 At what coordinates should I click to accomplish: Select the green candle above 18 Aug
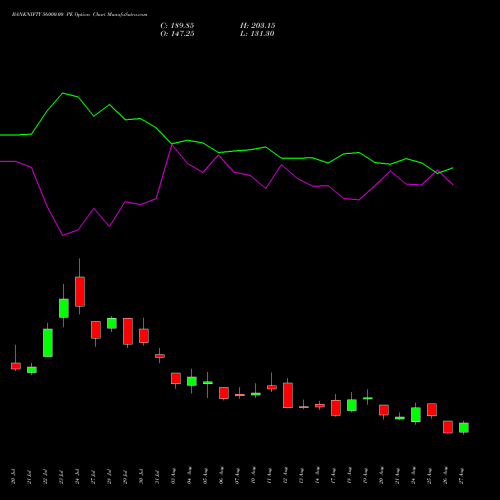(352, 405)
